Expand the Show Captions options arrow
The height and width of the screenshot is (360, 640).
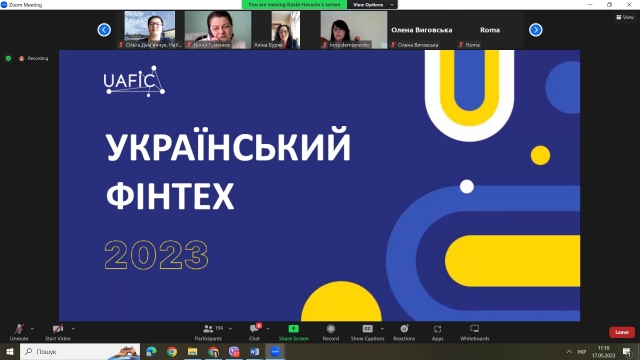coord(382,329)
